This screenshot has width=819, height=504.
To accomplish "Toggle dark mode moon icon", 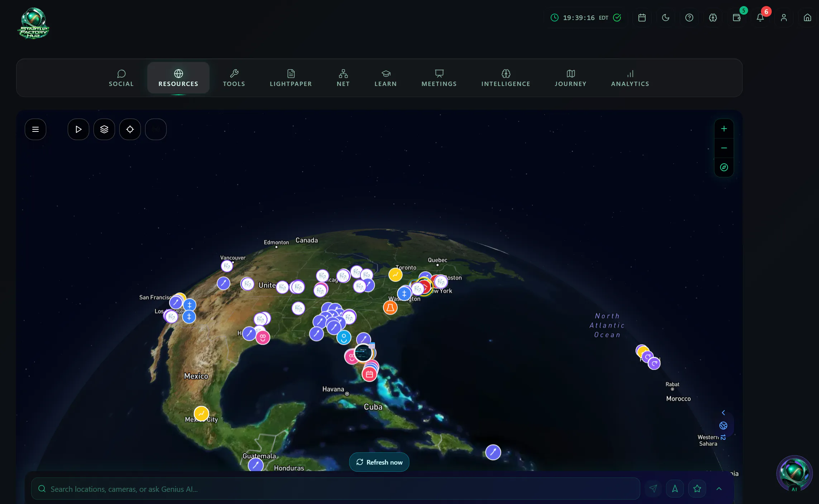I will point(665,18).
